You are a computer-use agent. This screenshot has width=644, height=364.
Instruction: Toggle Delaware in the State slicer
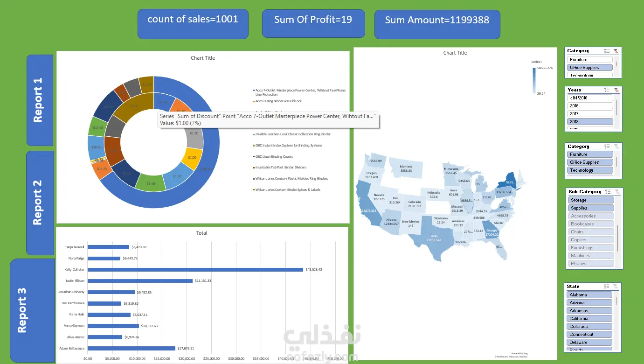tap(589, 343)
